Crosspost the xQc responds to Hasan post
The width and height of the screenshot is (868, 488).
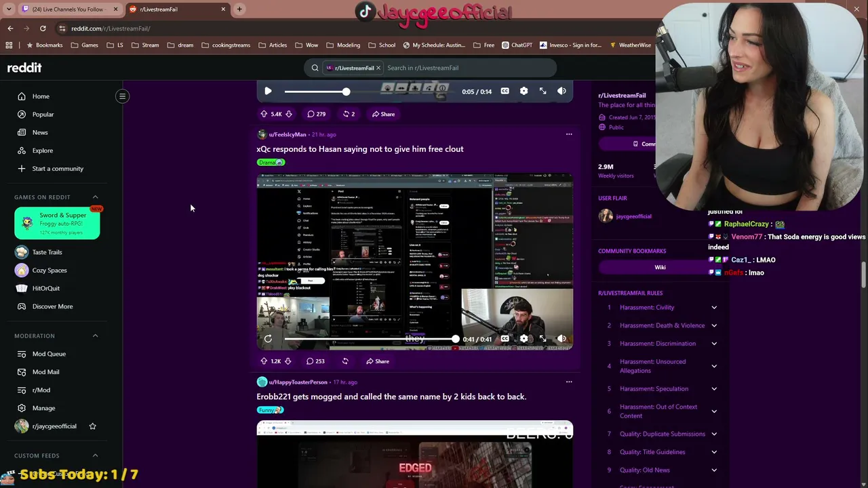(345, 361)
